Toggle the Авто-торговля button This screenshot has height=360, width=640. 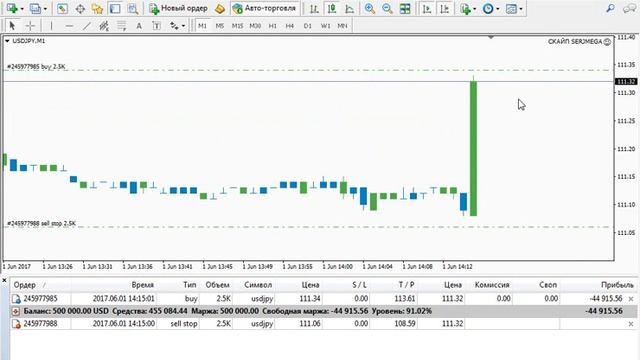pyautogui.click(x=264, y=8)
